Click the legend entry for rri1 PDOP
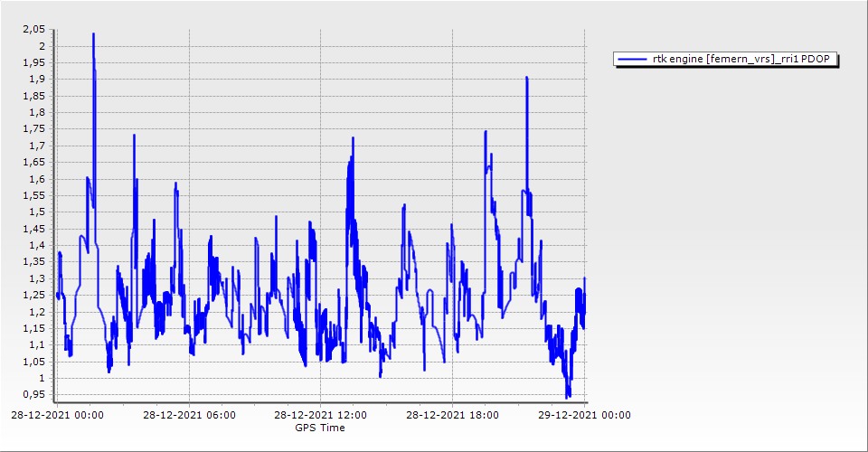This screenshot has height=452, width=868. point(727,59)
